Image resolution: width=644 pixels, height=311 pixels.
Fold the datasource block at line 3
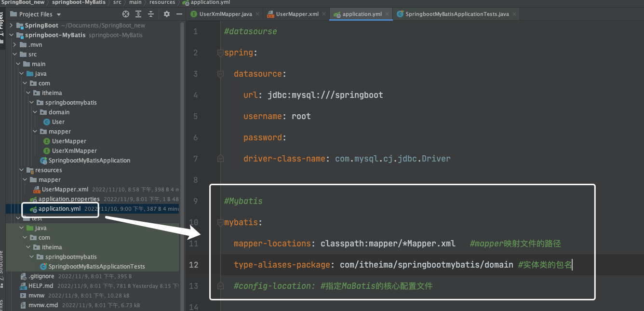[x=220, y=74]
